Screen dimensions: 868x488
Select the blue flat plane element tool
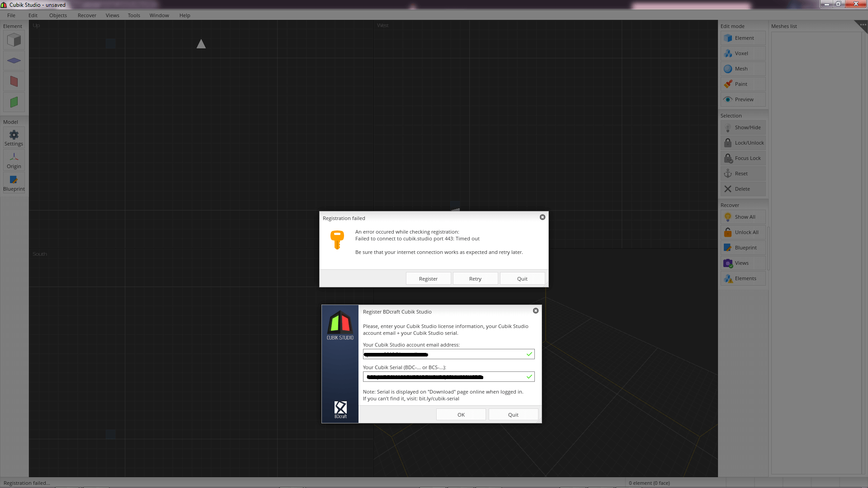coord(14,61)
